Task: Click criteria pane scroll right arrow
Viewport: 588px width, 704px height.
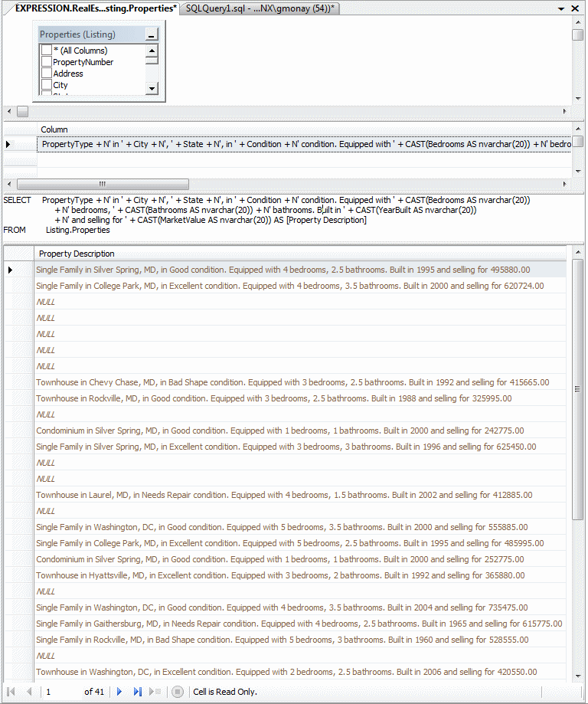Action: [x=565, y=184]
